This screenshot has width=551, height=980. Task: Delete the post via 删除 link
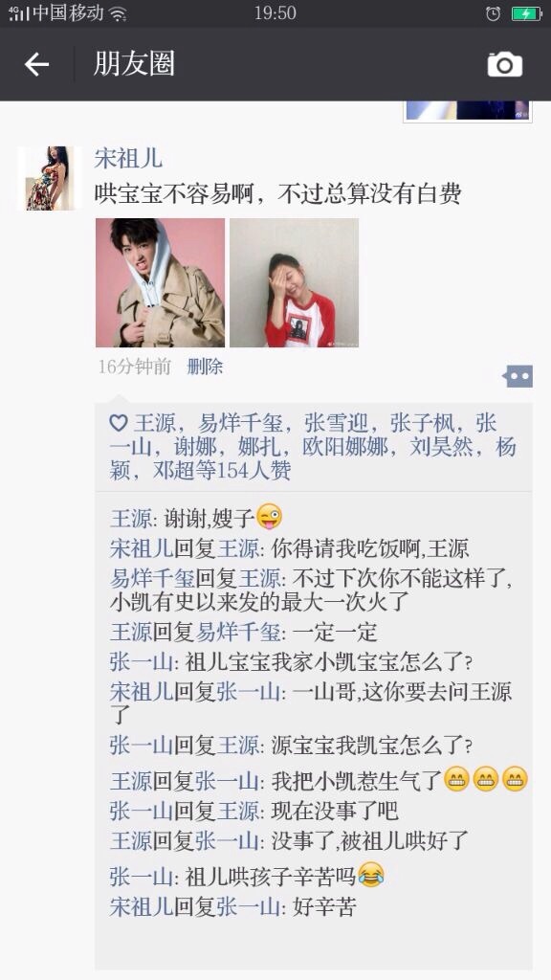pyautogui.click(x=205, y=367)
